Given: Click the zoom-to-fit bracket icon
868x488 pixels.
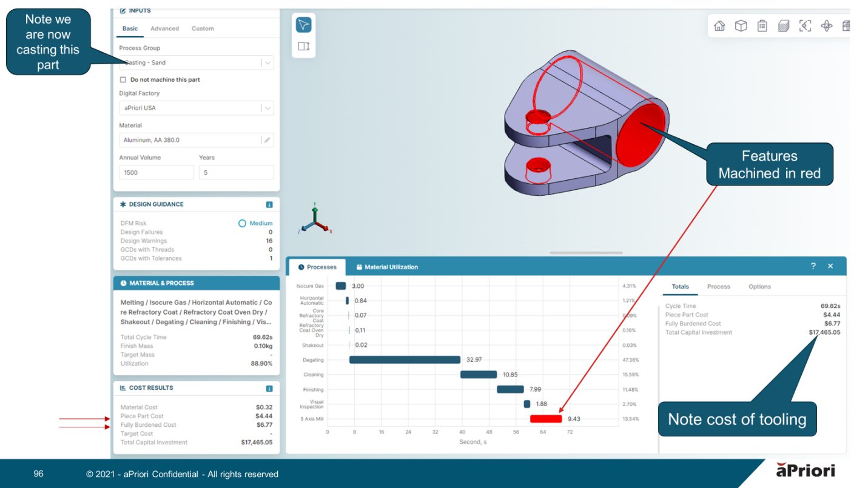Looking at the screenshot, I should click(805, 26).
